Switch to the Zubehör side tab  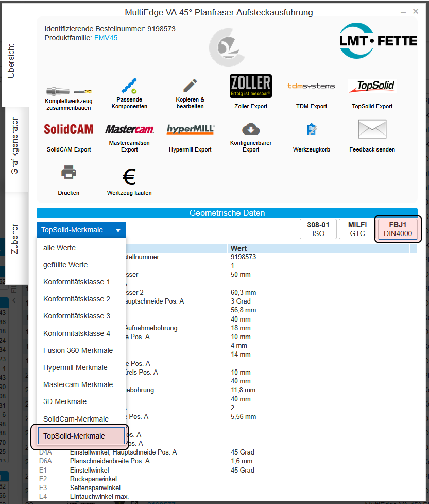pyautogui.click(x=15, y=239)
